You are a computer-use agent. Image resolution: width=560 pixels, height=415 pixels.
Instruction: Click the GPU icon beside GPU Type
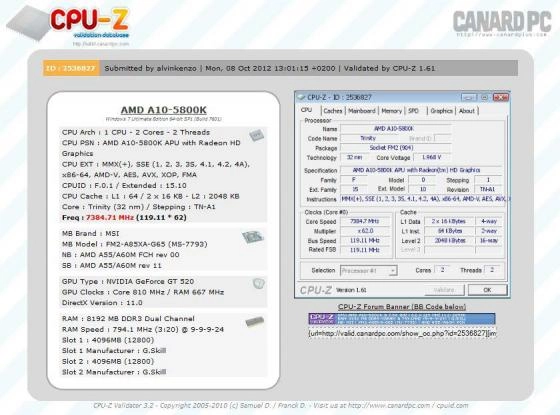[259, 284]
